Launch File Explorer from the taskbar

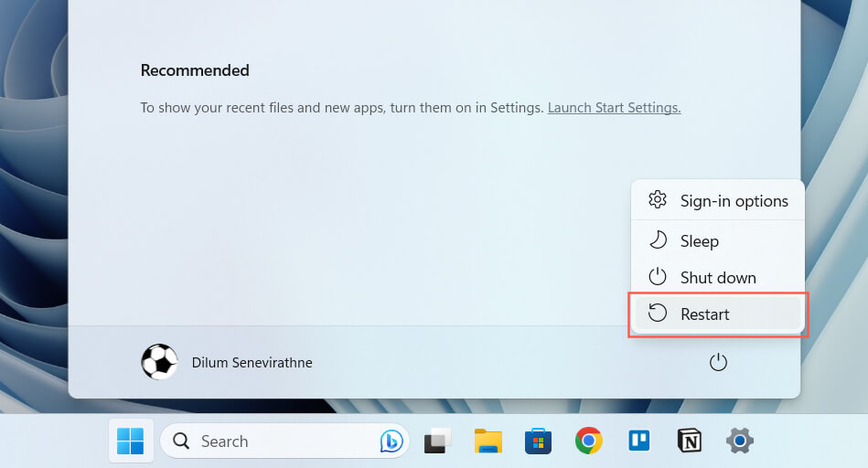(488, 441)
